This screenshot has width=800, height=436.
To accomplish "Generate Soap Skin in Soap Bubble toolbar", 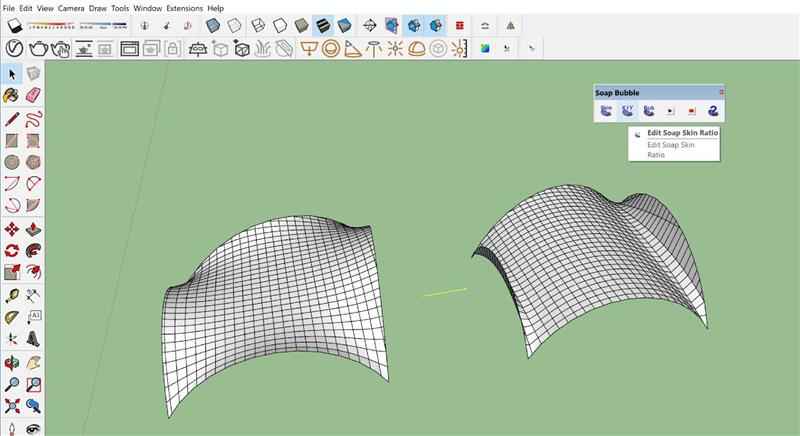I will pyautogui.click(x=606, y=111).
